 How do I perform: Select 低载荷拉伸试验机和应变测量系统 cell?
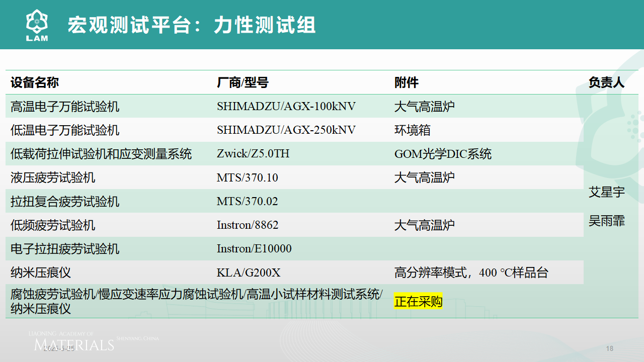[101, 154]
